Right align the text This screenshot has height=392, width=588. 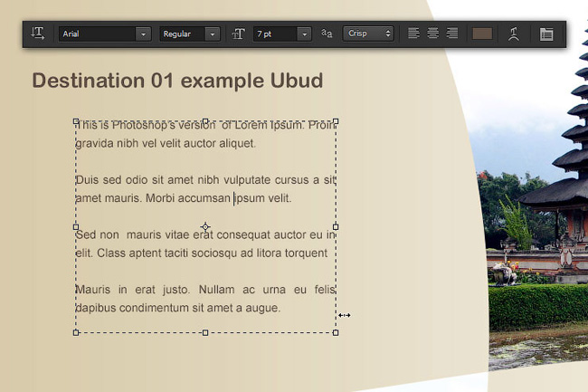452,33
